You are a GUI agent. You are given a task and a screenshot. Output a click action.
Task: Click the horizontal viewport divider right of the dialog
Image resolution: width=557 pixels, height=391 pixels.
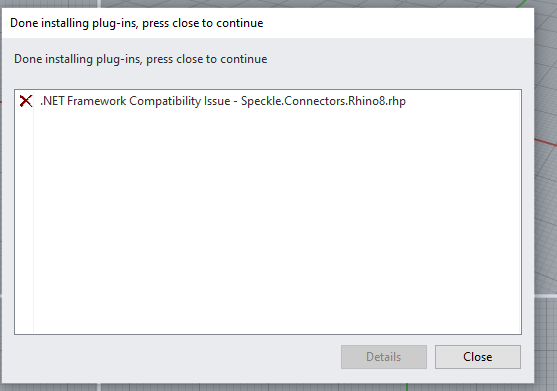(546, 295)
